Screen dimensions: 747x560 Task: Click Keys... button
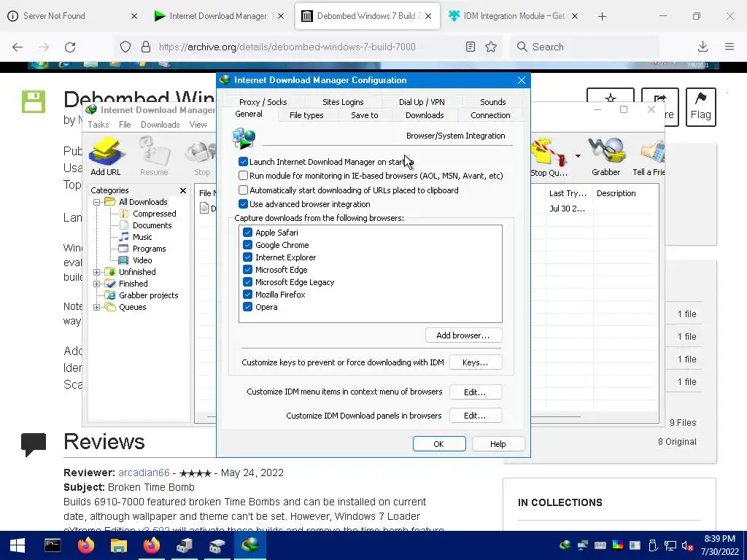click(476, 362)
